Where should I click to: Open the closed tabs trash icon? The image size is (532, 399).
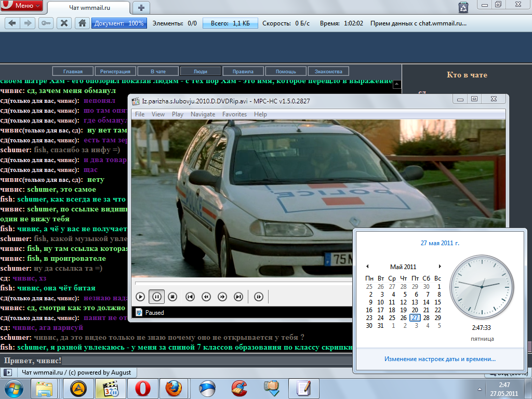click(x=463, y=7)
